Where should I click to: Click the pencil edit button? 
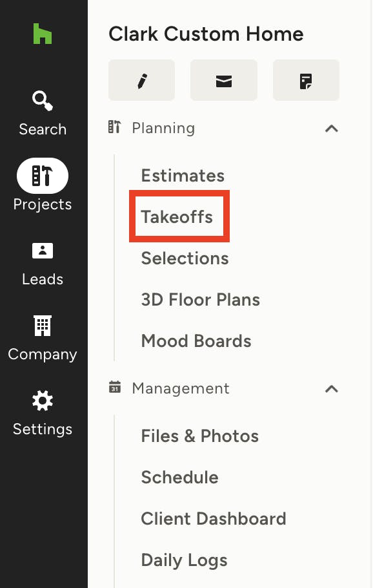tap(141, 80)
